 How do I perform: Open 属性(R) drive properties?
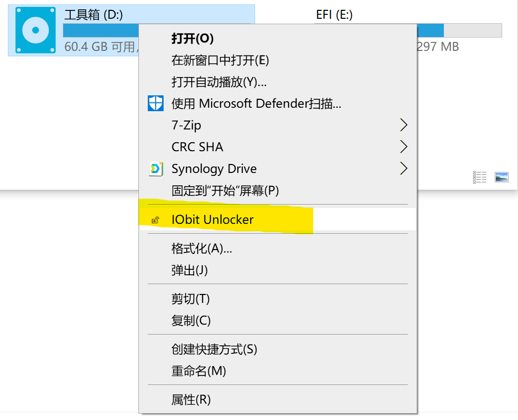[191, 399]
